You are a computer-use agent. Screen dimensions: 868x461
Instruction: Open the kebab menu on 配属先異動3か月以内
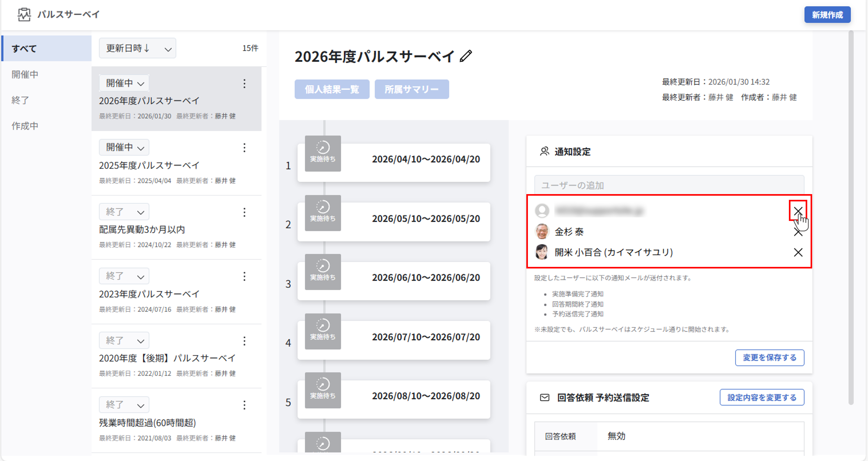[x=244, y=212]
